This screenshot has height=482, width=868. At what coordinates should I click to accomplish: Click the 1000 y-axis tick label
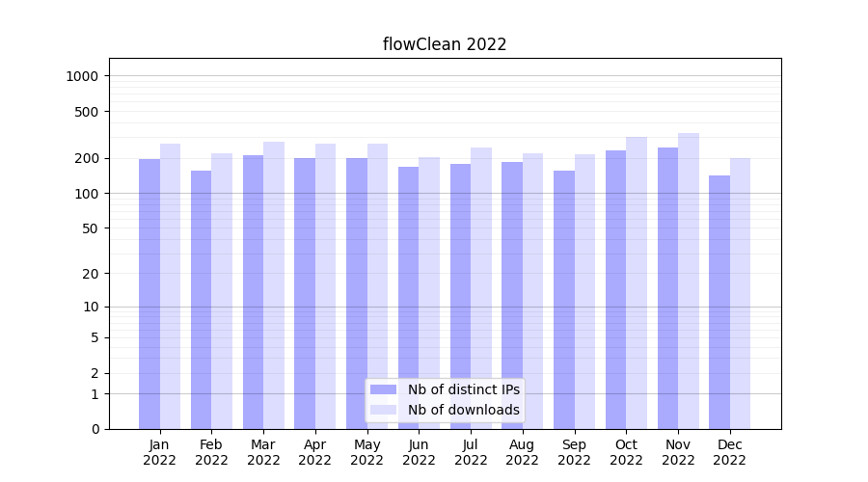(x=84, y=76)
